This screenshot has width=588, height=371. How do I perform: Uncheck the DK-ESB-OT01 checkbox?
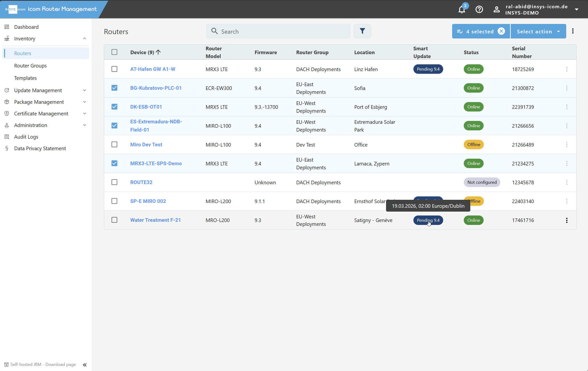(x=114, y=107)
